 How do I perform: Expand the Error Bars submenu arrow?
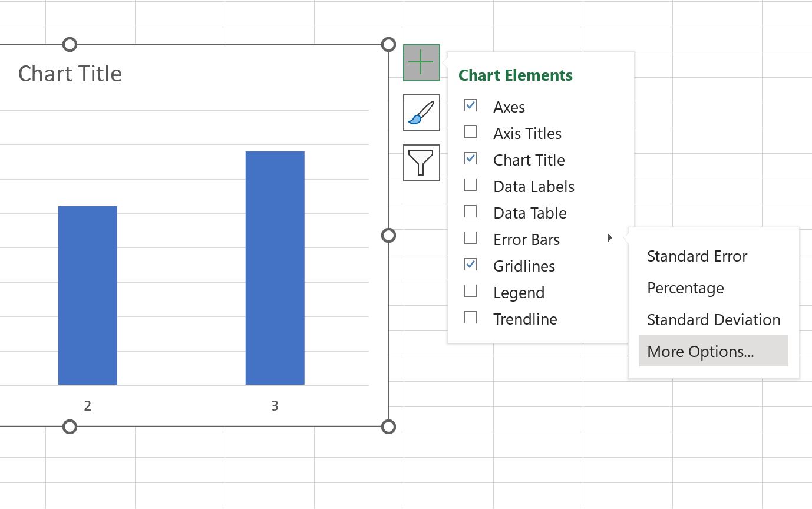(610, 238)
